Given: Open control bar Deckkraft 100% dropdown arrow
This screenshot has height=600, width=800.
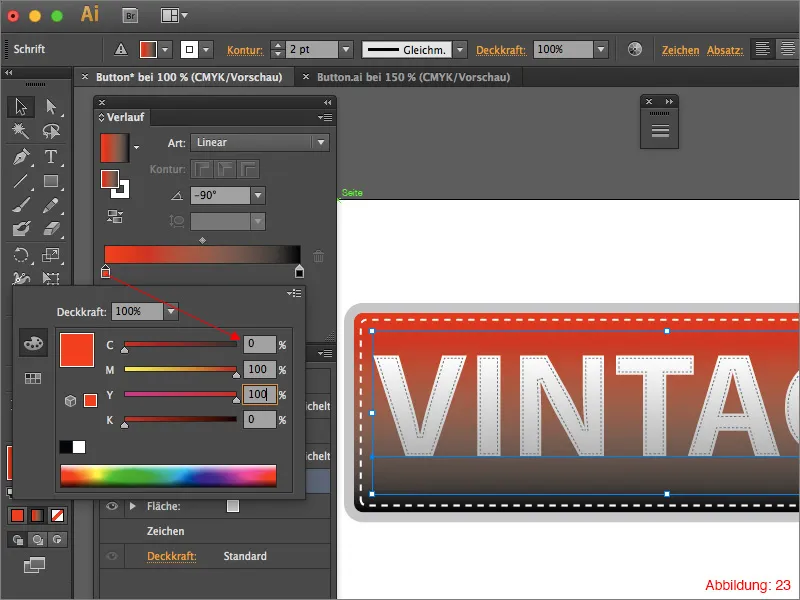Looking at the screenshot, I should 601,49.
